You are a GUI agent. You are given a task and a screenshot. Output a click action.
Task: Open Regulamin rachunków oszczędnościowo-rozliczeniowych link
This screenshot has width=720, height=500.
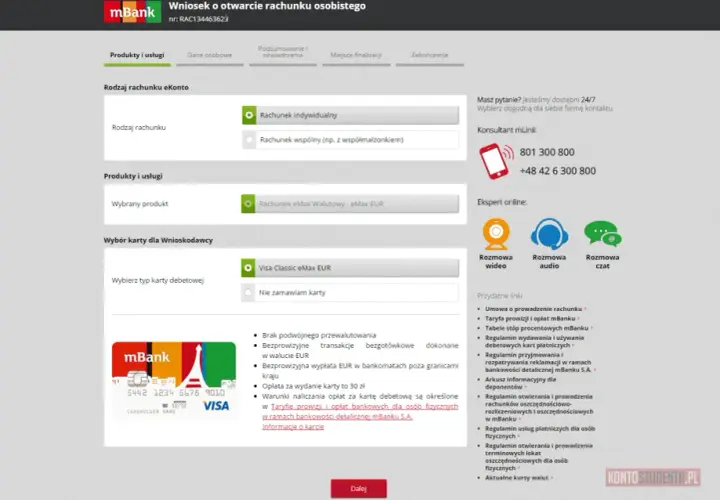click(539, 408)
